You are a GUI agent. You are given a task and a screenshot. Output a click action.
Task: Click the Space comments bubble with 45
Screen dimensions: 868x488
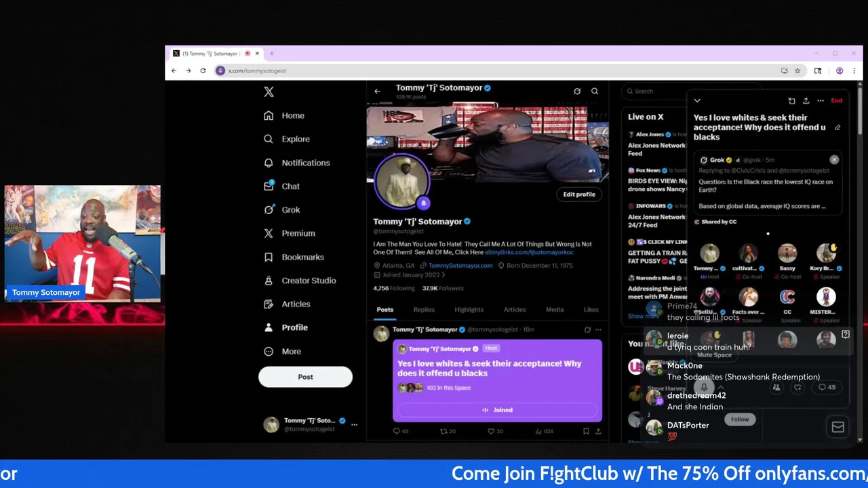[827, 388]
